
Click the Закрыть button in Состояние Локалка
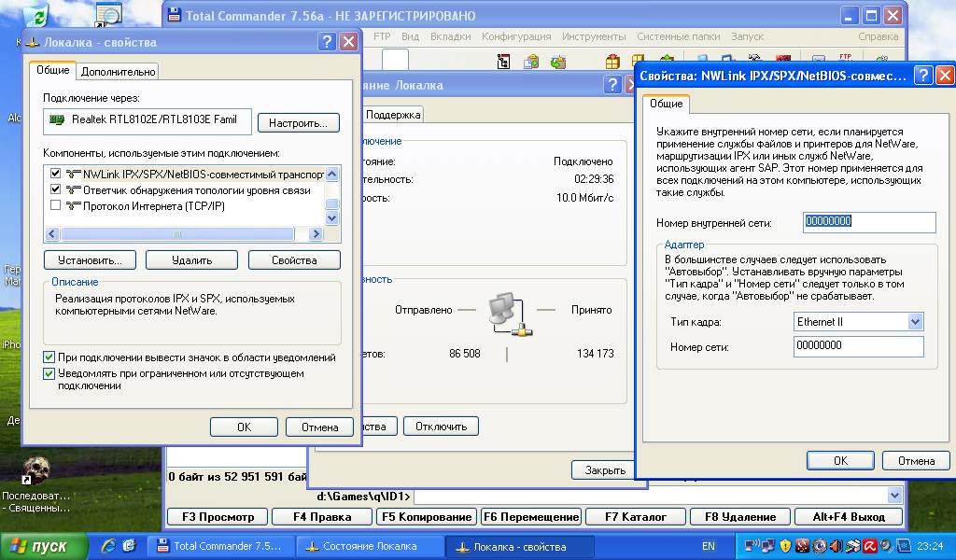tap(605, 469)
